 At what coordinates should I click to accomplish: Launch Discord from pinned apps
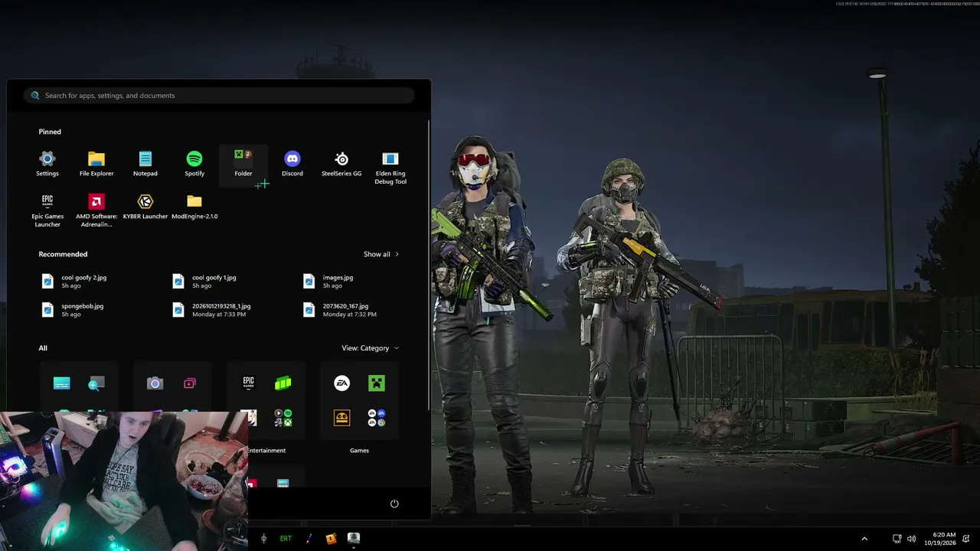click(292, 164)
